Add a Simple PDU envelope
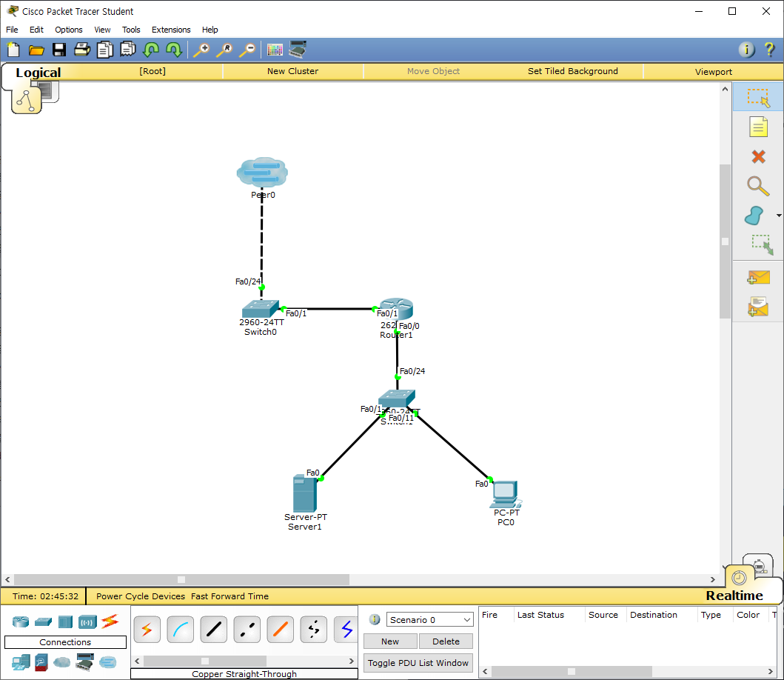 point(758,277)
